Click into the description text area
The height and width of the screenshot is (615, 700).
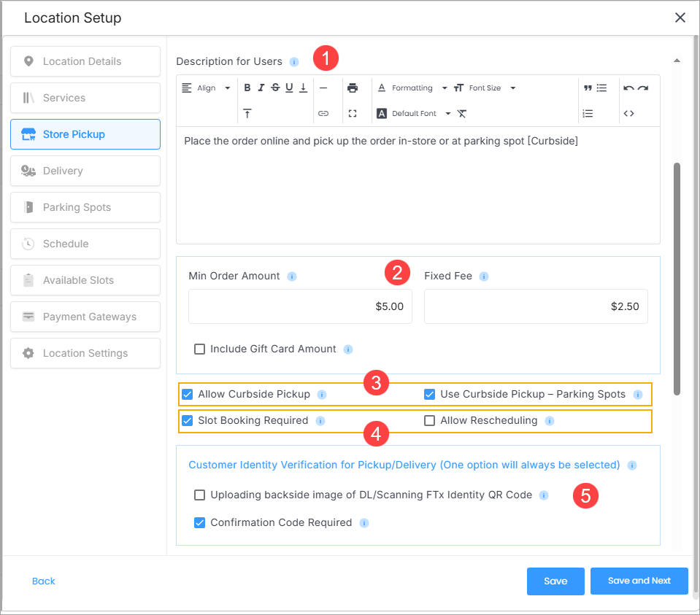pyautogui.click(x=418, y=185)
